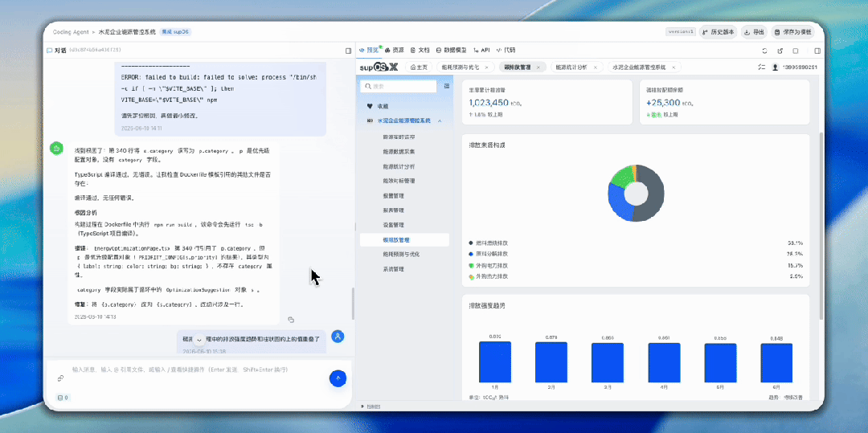Click the scroll-to-bottom chevron in chat
Viewport: 868px width, 433px height.
coord(198,341)
